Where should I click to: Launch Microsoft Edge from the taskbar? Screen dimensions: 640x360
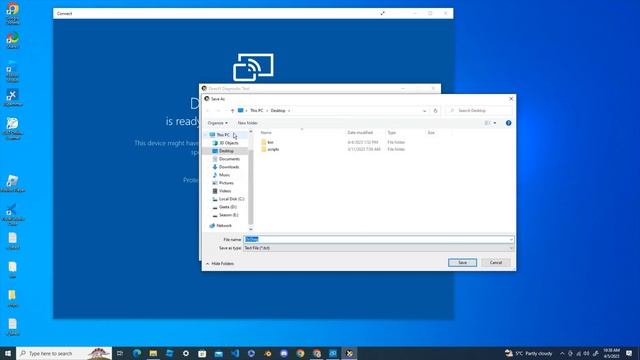137,353
